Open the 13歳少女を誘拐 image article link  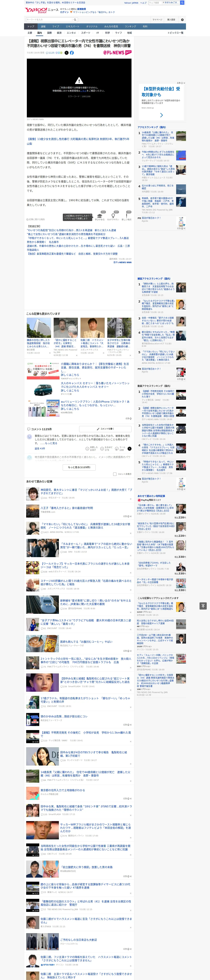point(78,141)
